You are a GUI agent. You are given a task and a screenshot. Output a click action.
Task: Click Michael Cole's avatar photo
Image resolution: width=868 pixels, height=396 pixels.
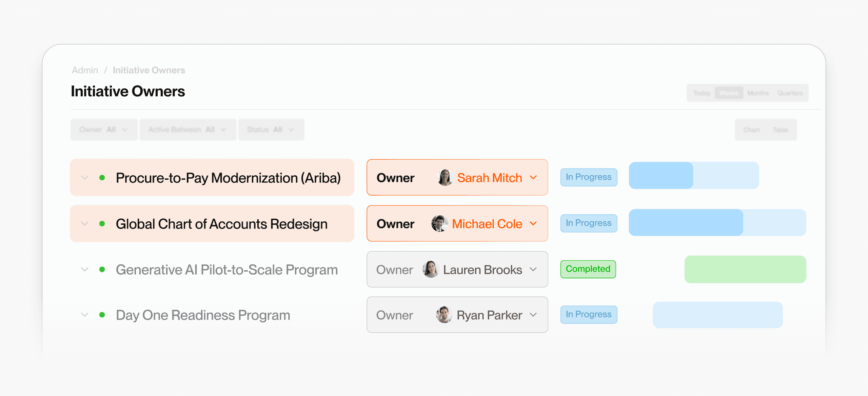(x=440, y=224)
